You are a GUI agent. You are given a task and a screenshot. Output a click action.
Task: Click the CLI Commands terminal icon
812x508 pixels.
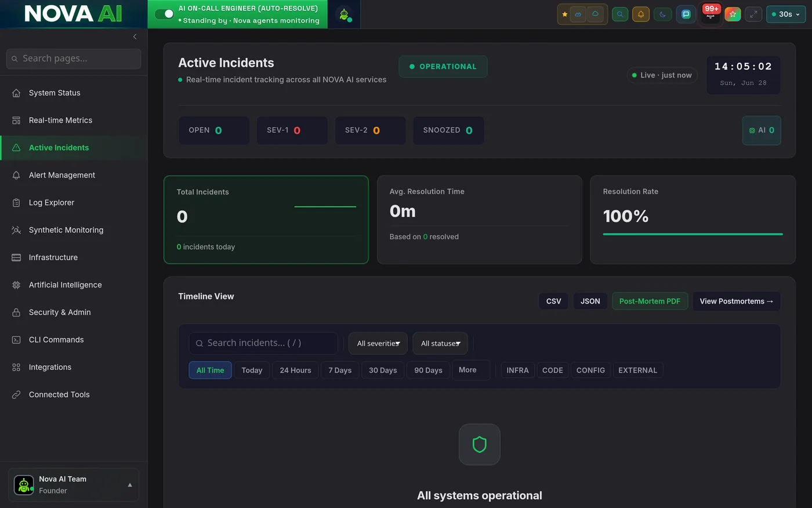click(x=16, y=340)
